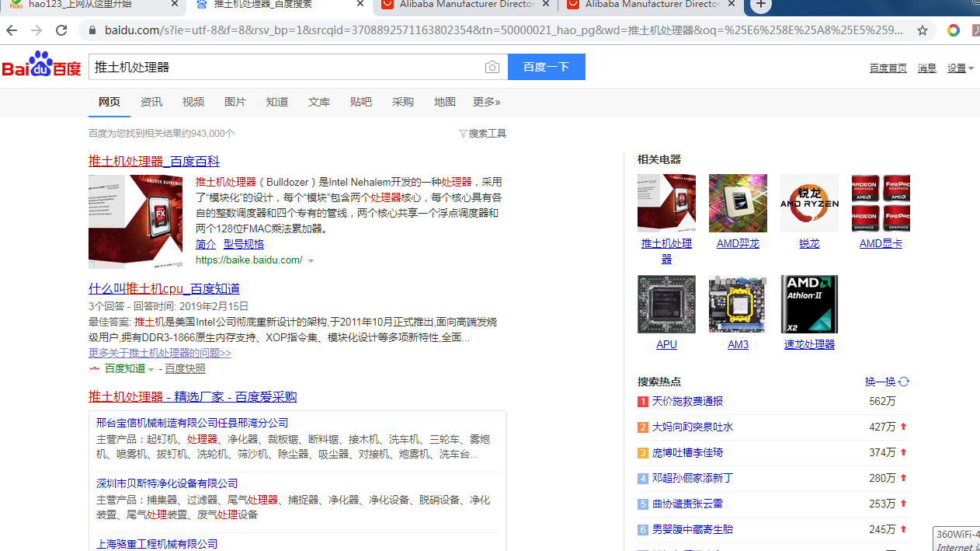Switch to the 图片 search tab

(235, 102)
